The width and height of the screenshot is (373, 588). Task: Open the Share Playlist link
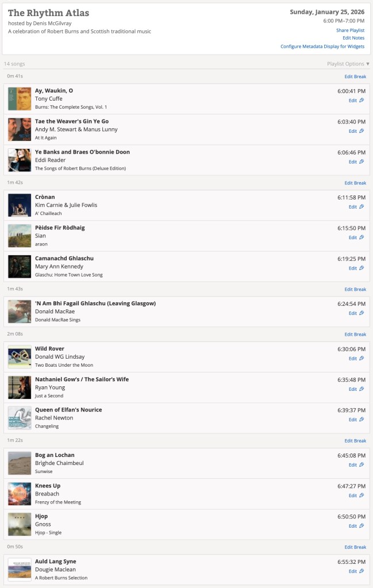[350, 30]
